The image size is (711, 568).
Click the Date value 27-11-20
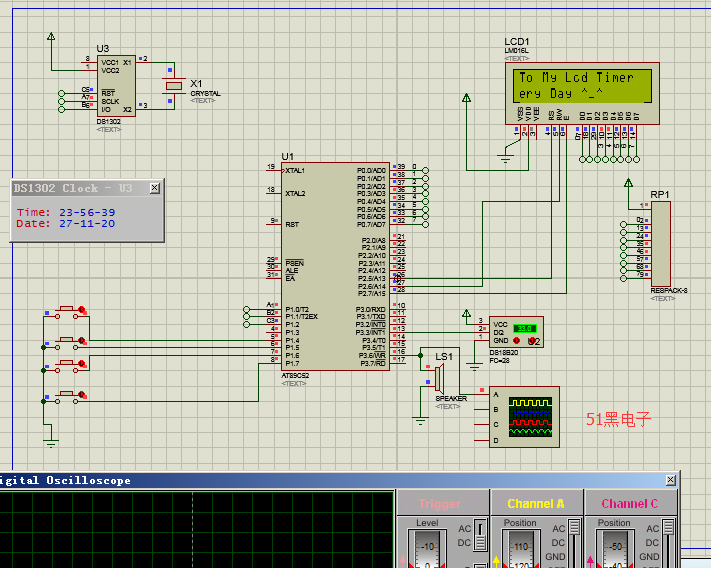coord(87,223)
